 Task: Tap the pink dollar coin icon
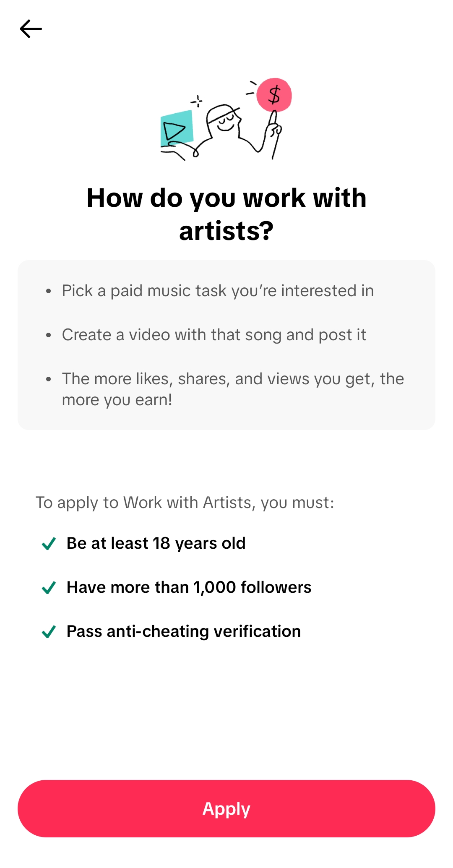tap(274, 95)
